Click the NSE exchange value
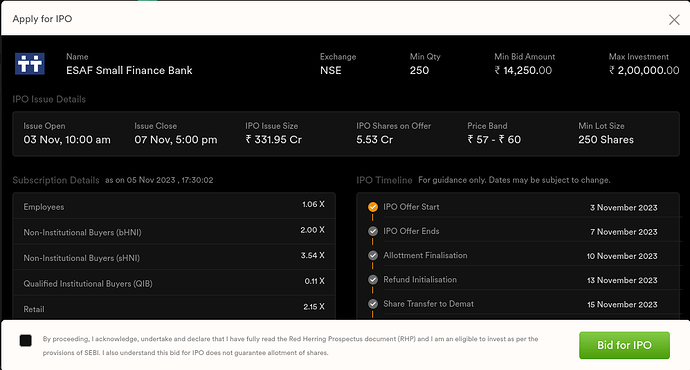 pyautogui.click(x=330, y=70)
